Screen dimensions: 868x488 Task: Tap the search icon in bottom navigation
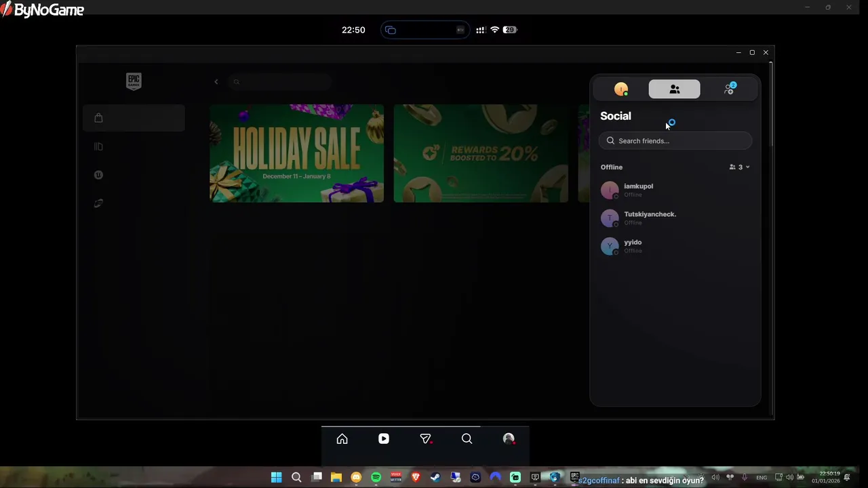click(x=467, y=439)
